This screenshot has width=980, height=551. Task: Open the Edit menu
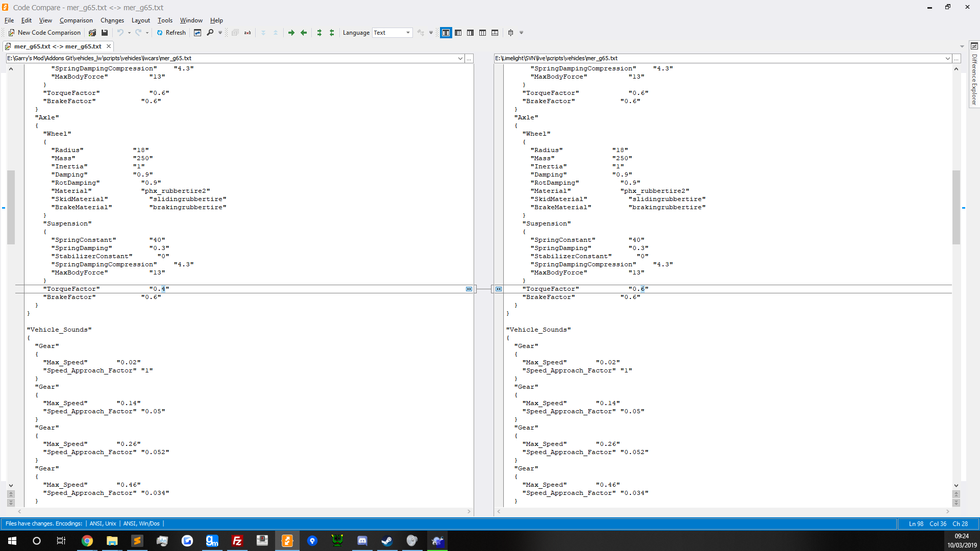pyautogui.click(x=27, y=20)
